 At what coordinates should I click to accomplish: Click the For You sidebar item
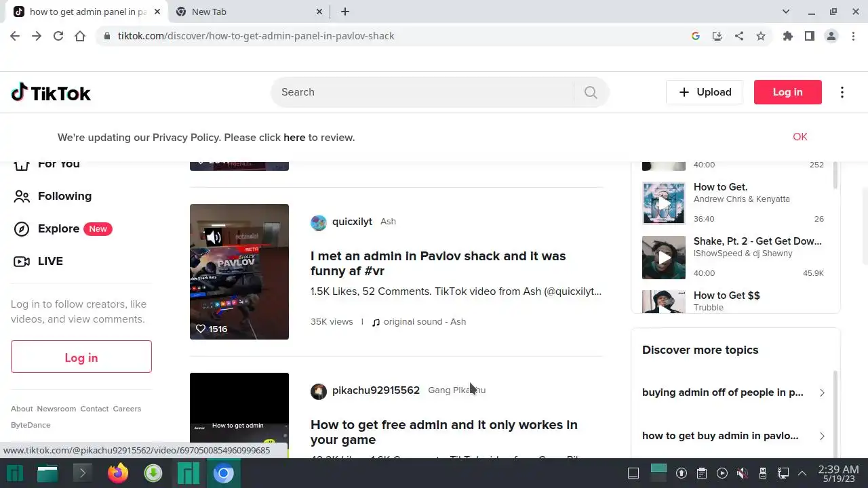click(46, 164)
